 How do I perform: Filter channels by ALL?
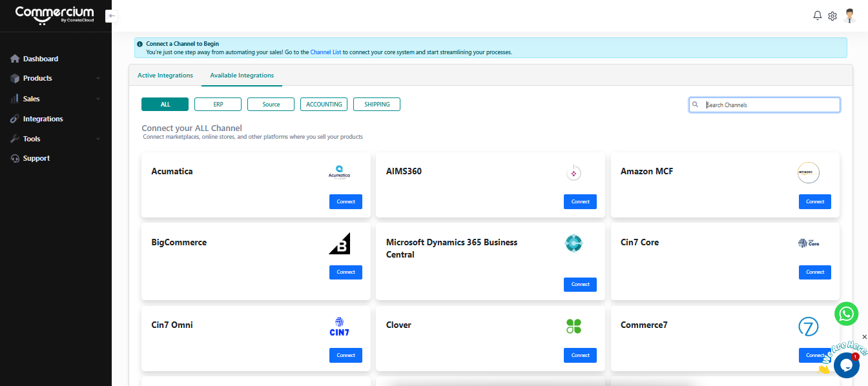coord(165,104)
